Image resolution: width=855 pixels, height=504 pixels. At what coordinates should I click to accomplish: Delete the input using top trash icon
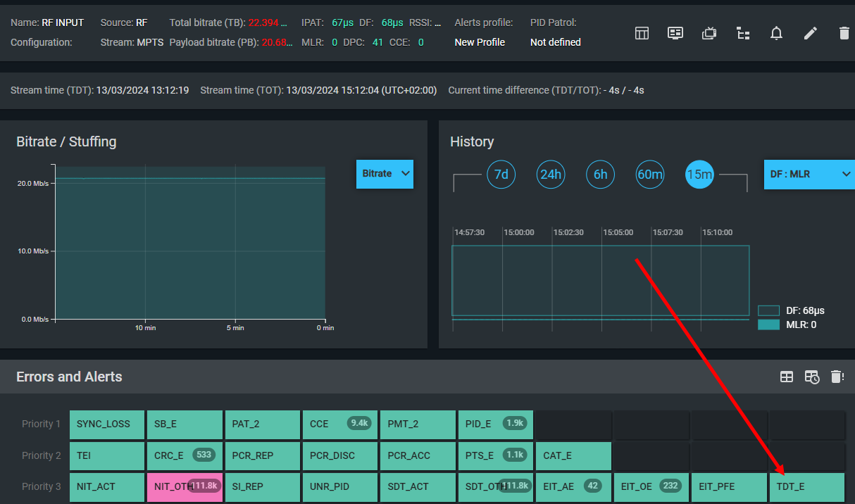point(844,33)
